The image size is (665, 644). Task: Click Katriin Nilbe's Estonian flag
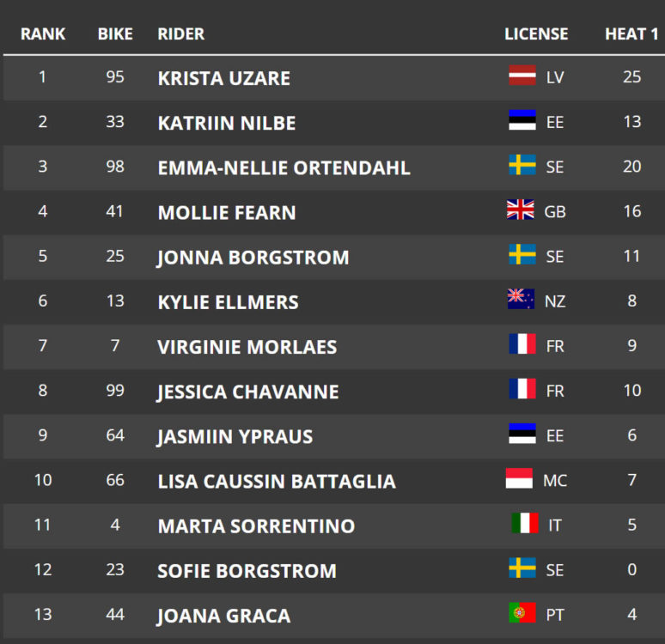tap(522, 120)
